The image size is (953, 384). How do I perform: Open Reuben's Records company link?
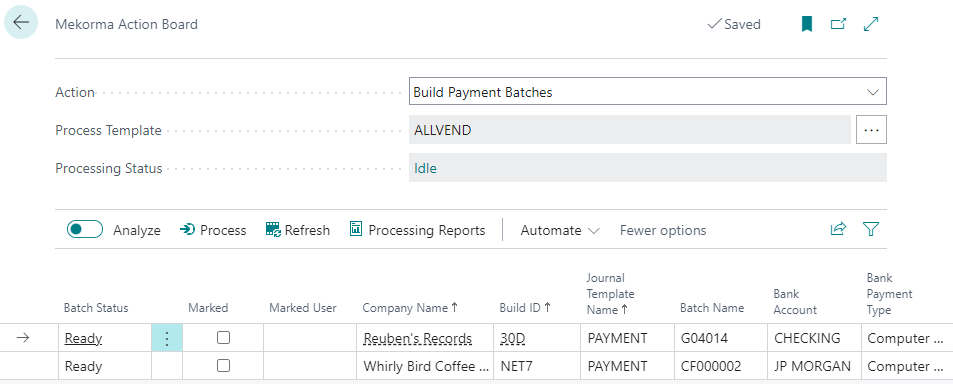pyautogui.click(x=418, y=338)
